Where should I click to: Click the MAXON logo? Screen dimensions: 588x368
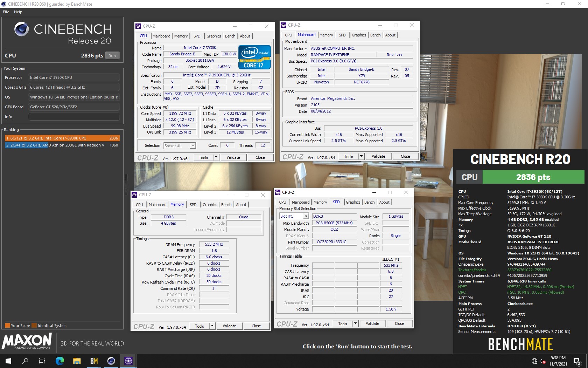pyautogui.click(x=27, y=341)
